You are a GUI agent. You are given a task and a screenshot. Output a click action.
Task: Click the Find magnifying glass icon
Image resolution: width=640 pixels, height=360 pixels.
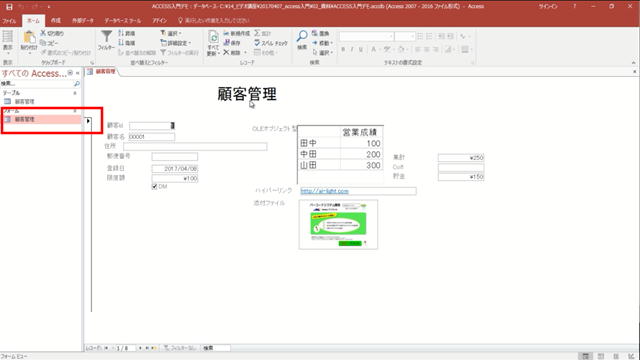[302, 36]
